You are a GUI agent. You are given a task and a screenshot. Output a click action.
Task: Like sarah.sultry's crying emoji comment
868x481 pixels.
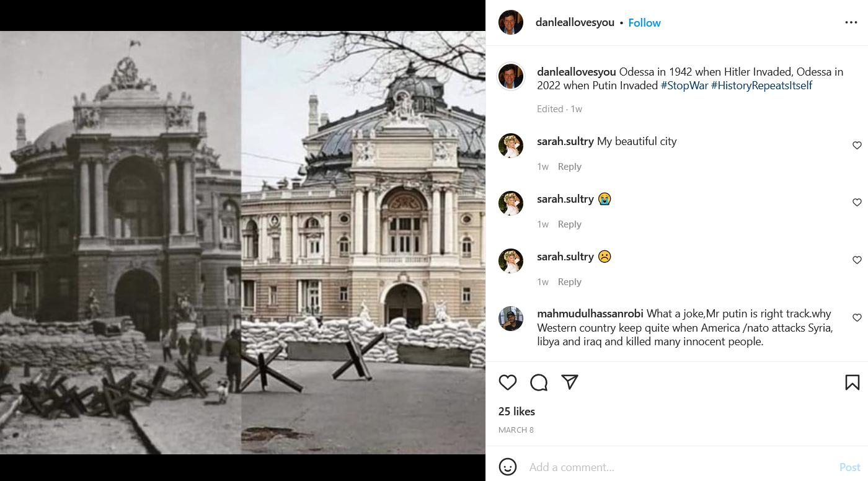click(x=857, y=202)
